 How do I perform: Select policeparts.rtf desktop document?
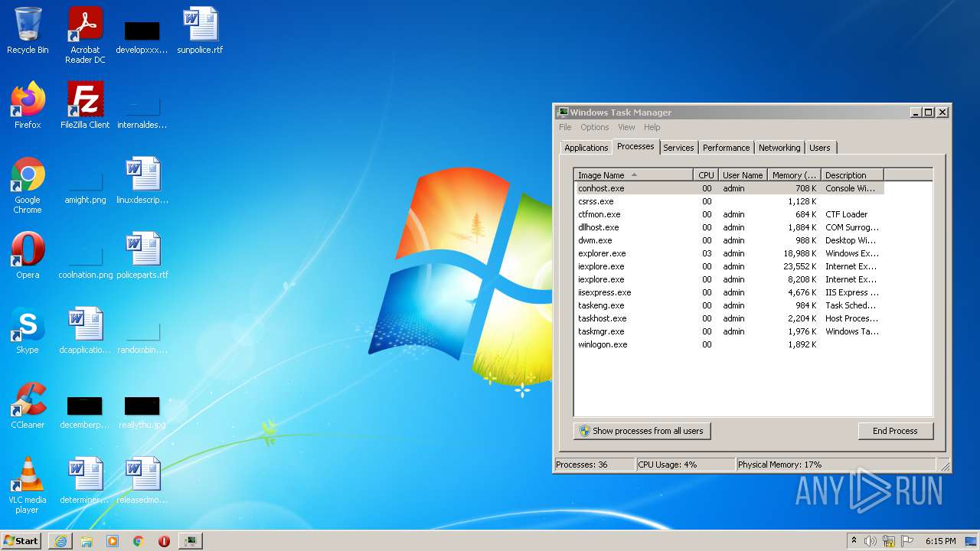point(142,256)
